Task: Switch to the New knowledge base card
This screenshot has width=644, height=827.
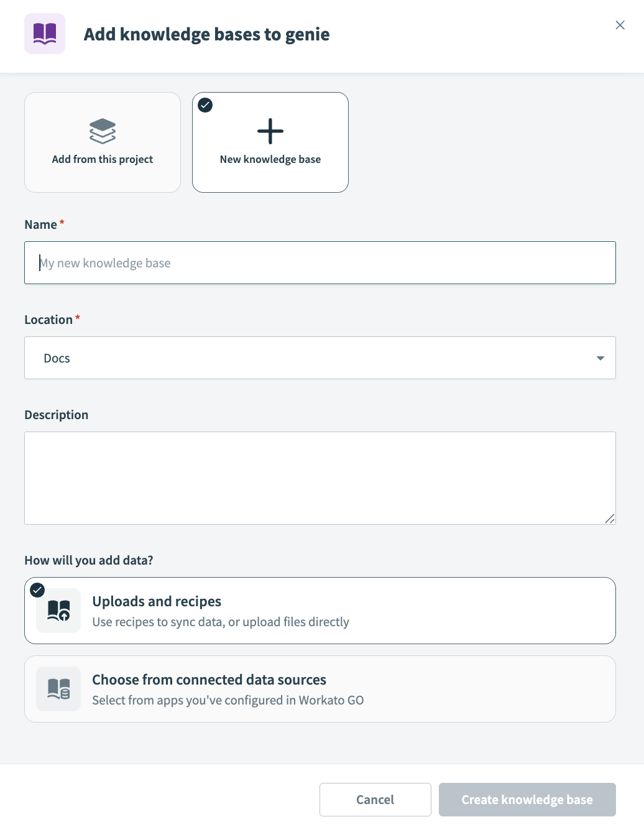Action: [x=270, y=142]
